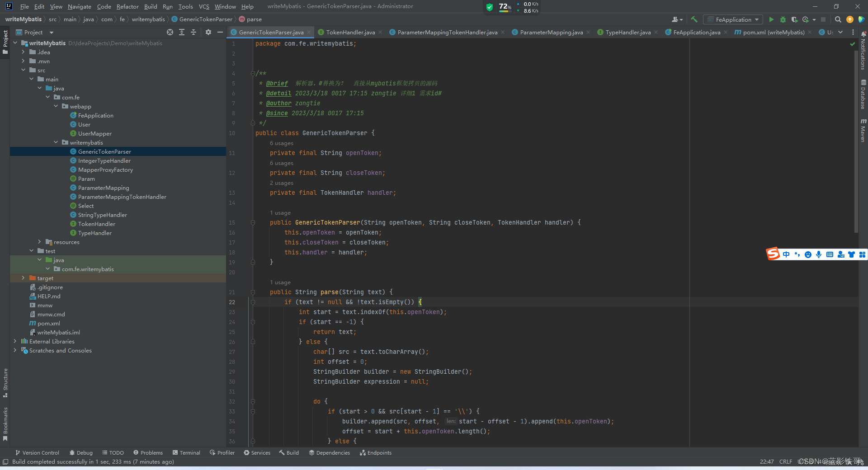
Task: Open the editor tabs more options menu
Action: pos(853,32)
